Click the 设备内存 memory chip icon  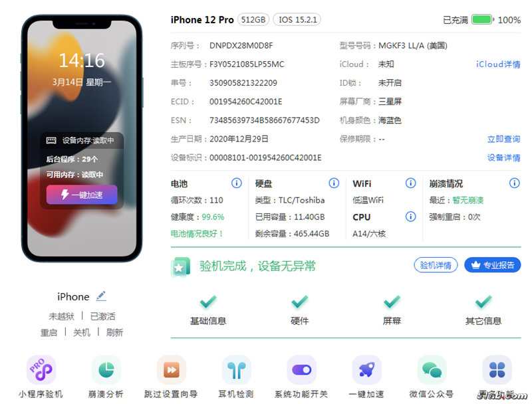pos(51,140)
